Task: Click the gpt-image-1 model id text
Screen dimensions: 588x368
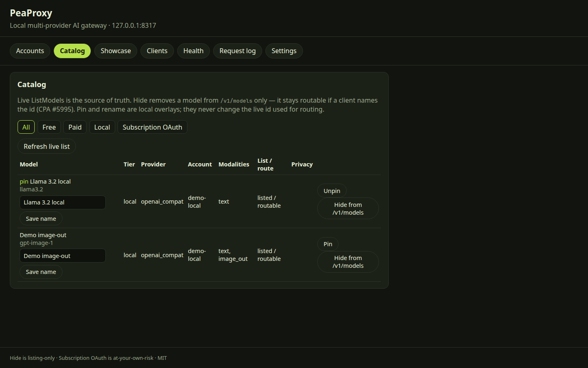Action: coord(36,243)
